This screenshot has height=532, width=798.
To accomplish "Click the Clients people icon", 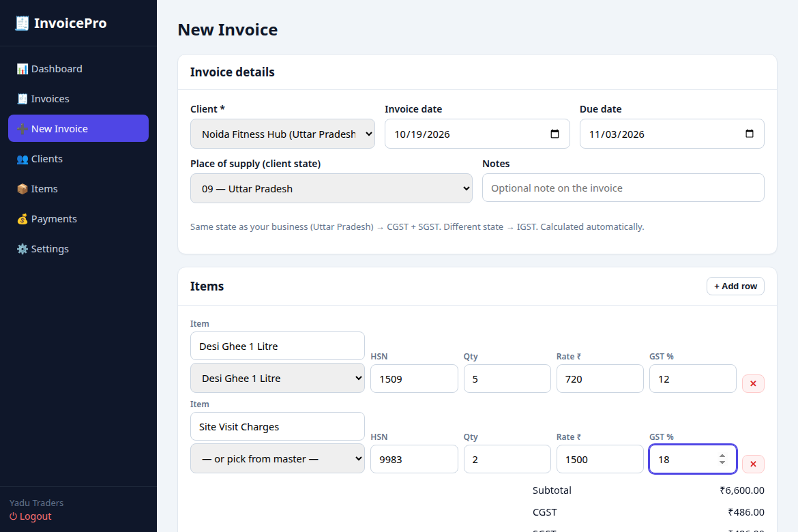I will click(x=23, y=159).
